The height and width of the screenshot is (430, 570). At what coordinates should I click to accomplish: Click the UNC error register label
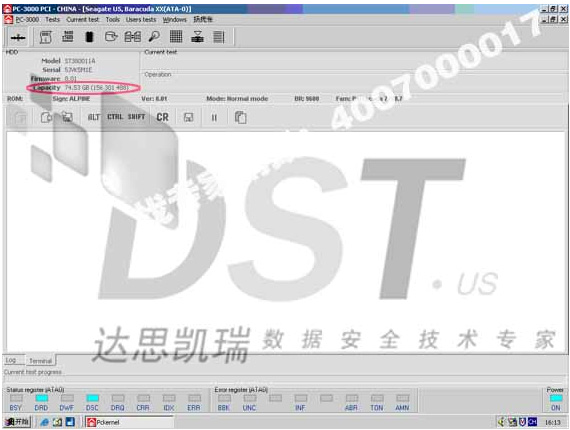[249, 408]
